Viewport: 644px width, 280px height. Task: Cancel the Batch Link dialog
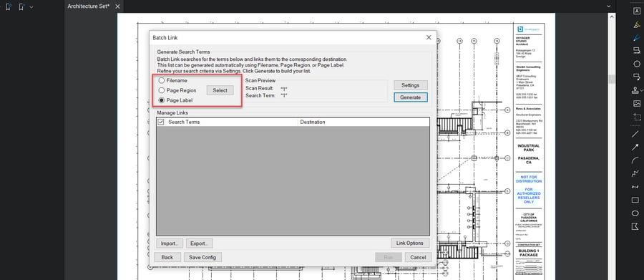[418, 257]
